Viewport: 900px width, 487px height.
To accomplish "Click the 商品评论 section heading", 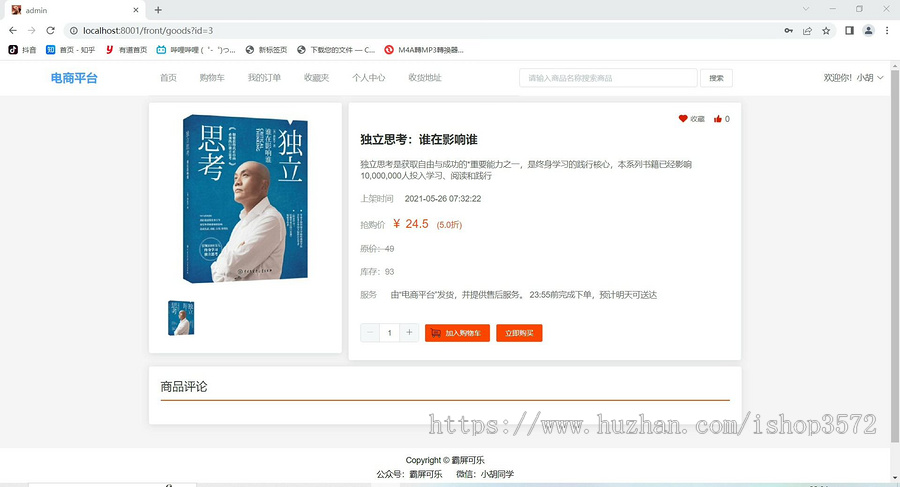I will tap(184, 386).
